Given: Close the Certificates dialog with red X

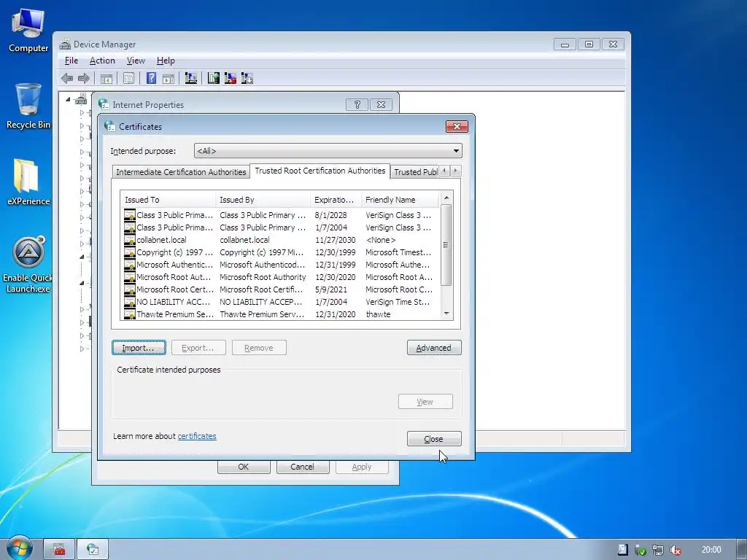Looking at the screenshot, I should tap(457, 126).
